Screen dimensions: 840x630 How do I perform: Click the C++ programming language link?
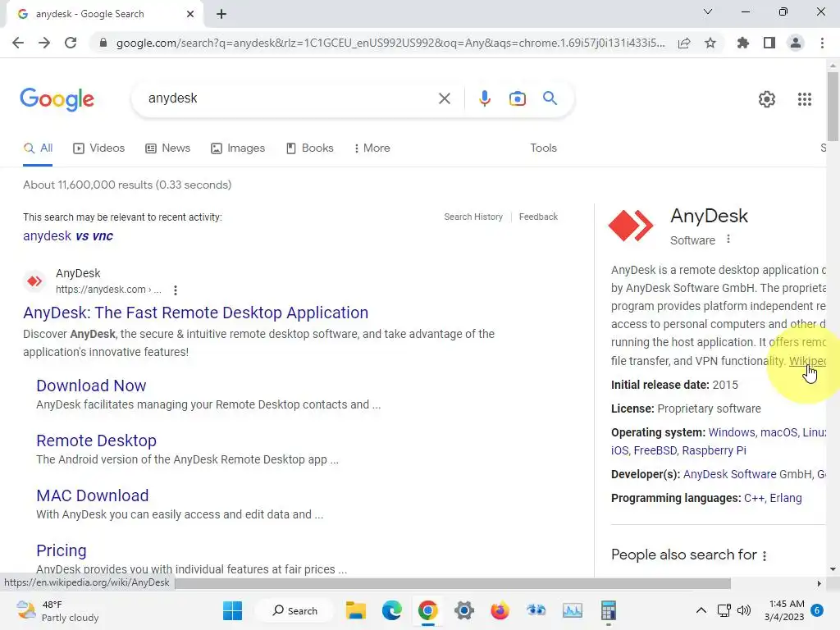754,498
